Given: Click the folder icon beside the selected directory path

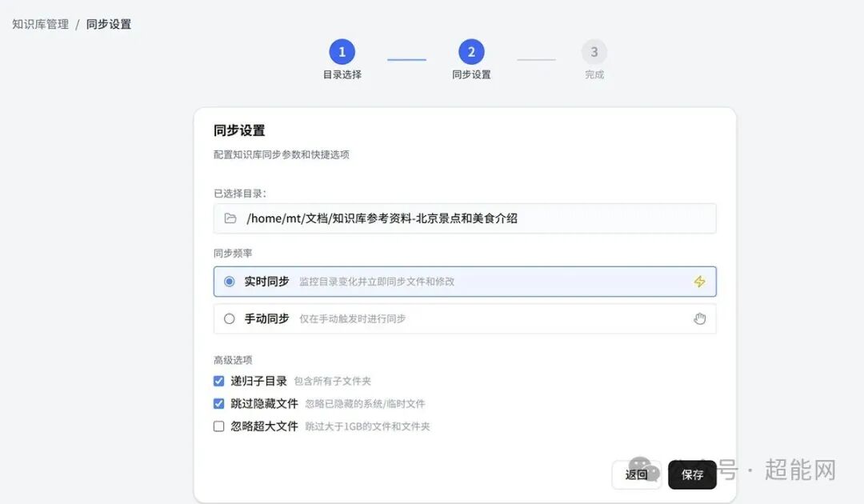Looking at the screenshot, I should pyautogui.click(x=230, y=218).
